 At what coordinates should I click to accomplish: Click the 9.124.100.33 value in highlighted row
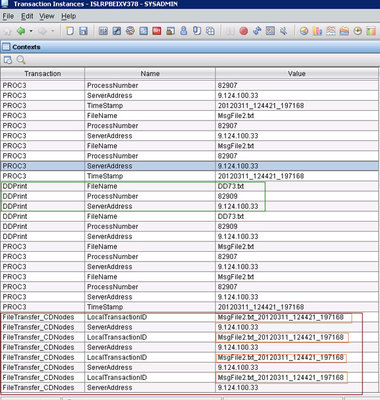click(x=238, y=166)
